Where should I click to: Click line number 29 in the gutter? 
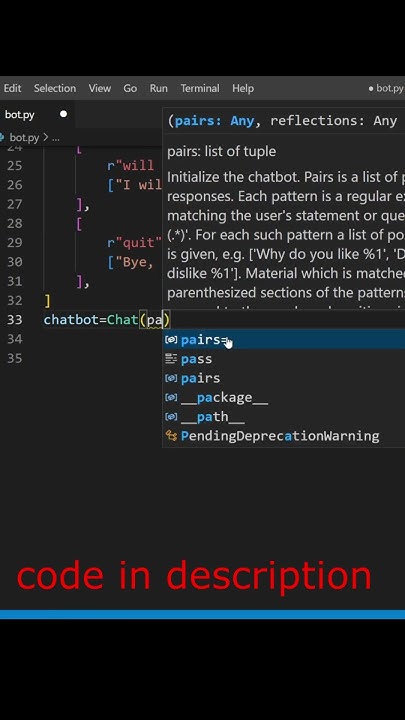(15, 242)
